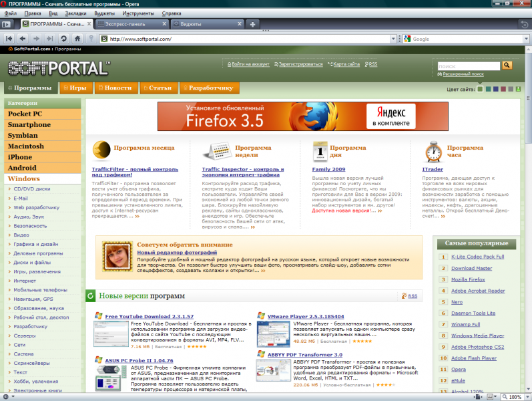Viewport: 532px width, 401px height.
Task: Select the gray site color swatch
Action: pyautogui.click(x=511, y=89)
